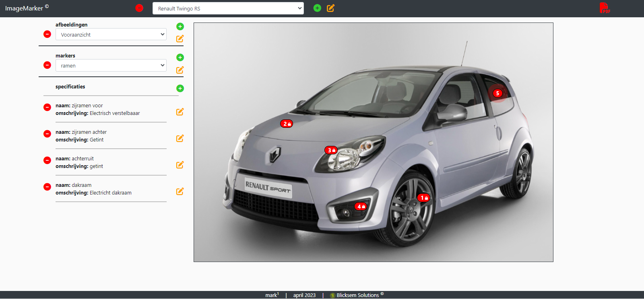Remove the dakraam specification
Screen dimensions: 644x299
[x=47, y=186]
